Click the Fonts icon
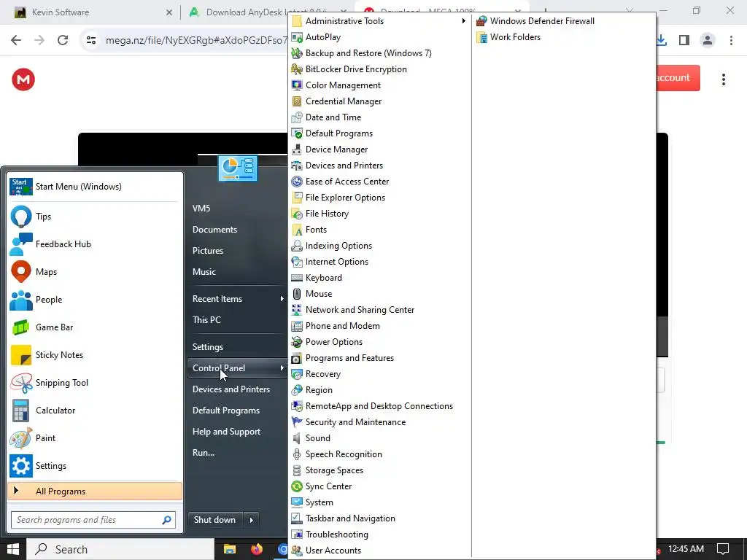 [x=297, y=230]
